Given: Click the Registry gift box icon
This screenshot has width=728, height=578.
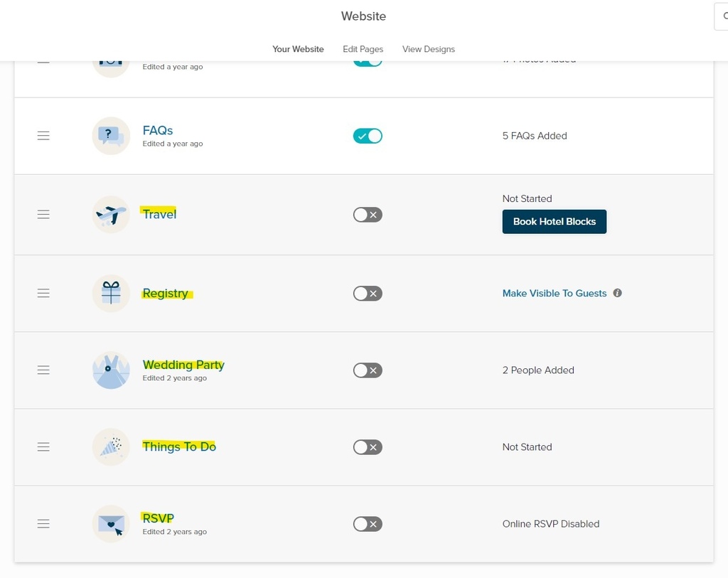Looking at the screenshot, I should click(x=111, y=293).
